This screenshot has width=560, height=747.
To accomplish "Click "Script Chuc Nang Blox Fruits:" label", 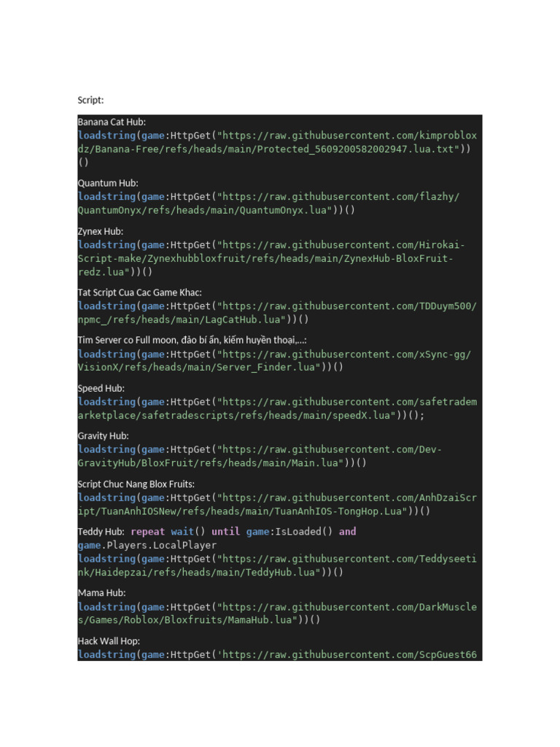I will [136, 484].
